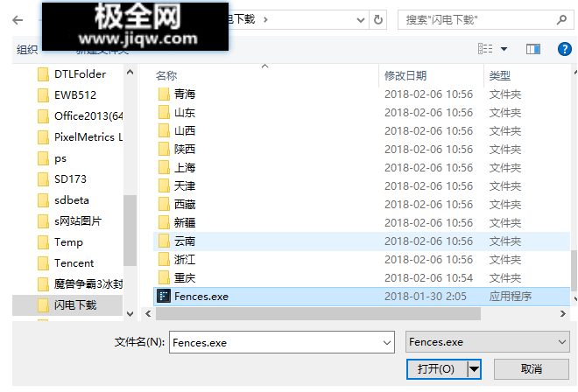Click the back navigation arrow
The height and width of the screenshot is (392, 578).
point(18,18)
